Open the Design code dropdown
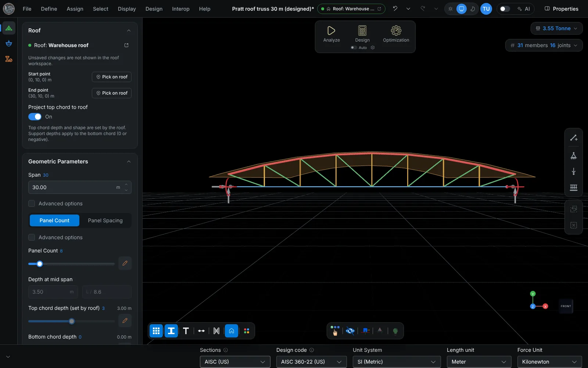Image resolution: width=588 pixels, height=368 pixels. [312, 362]
